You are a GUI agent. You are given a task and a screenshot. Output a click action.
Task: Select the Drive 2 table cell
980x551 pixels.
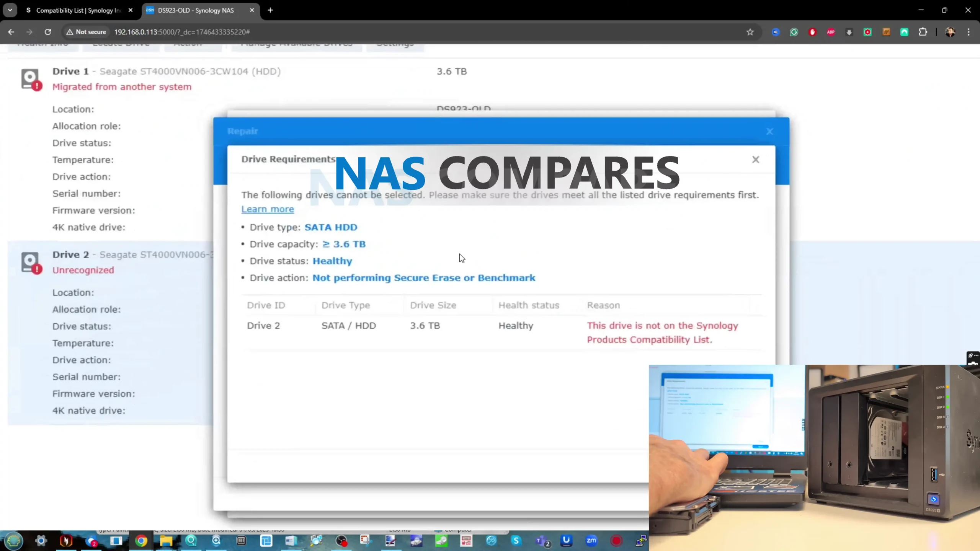[x=263, y=326]
